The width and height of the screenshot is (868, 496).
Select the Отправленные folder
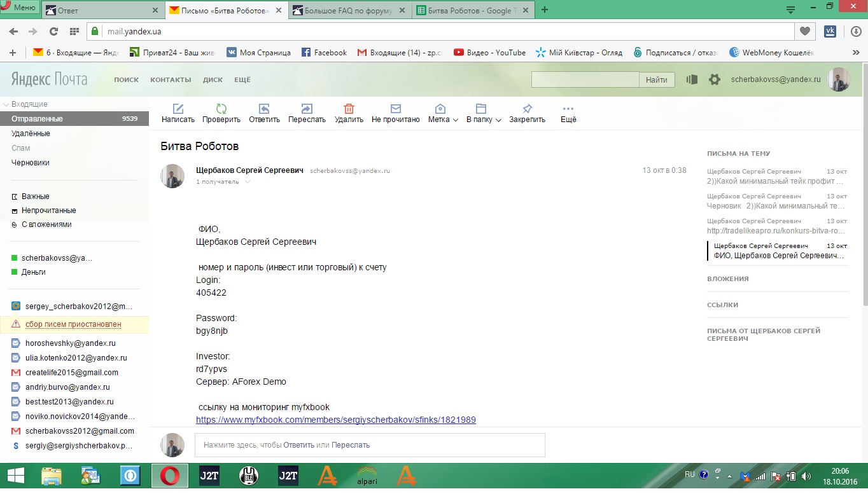coord(74,119)
